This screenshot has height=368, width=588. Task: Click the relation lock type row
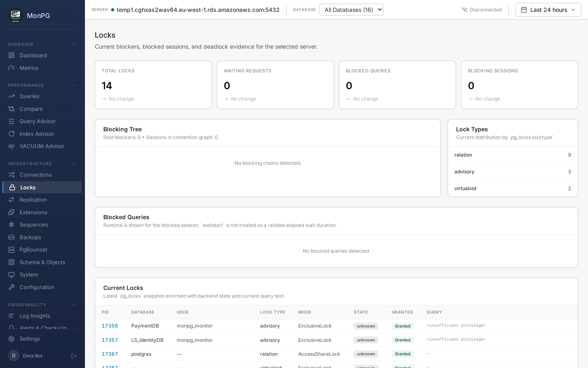[x=513, y=155]
